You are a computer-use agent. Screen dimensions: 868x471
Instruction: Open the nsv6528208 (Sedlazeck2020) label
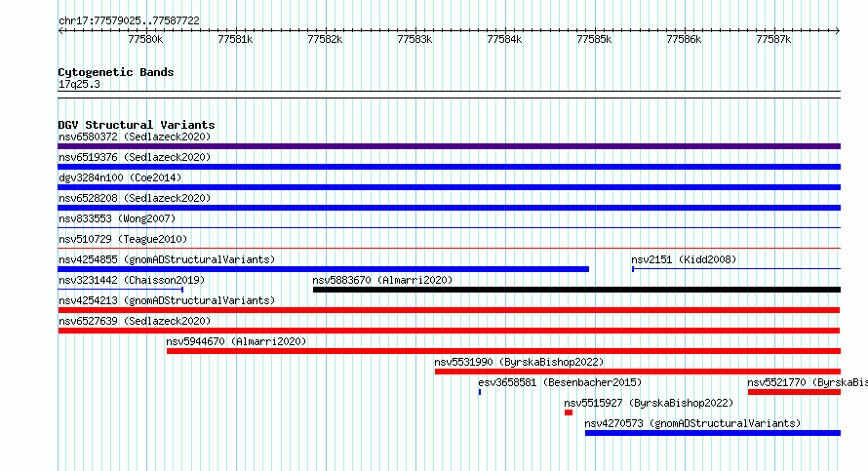[135, 198]
